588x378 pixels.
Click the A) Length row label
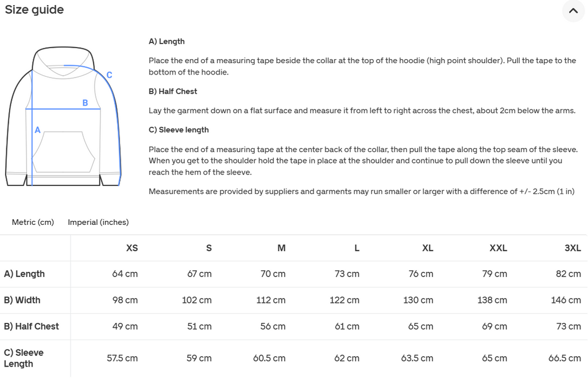[x=24, y=274]
